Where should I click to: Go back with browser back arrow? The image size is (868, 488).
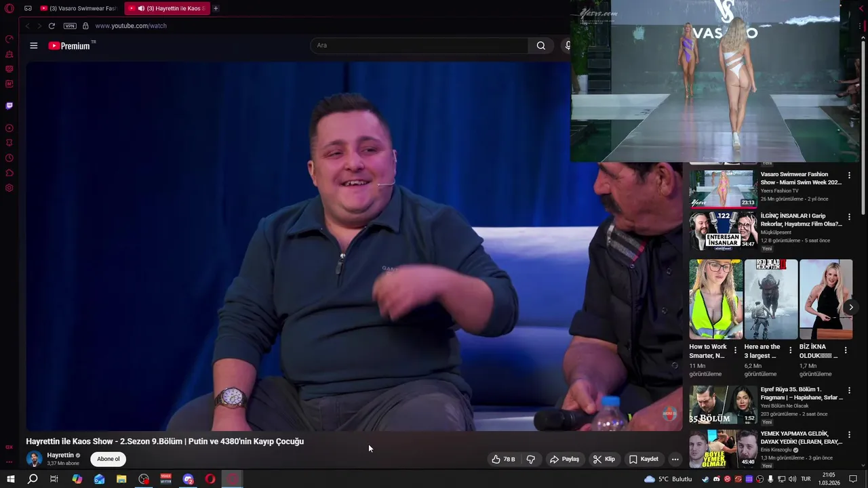pyautogui.click(x=27, y=26)
